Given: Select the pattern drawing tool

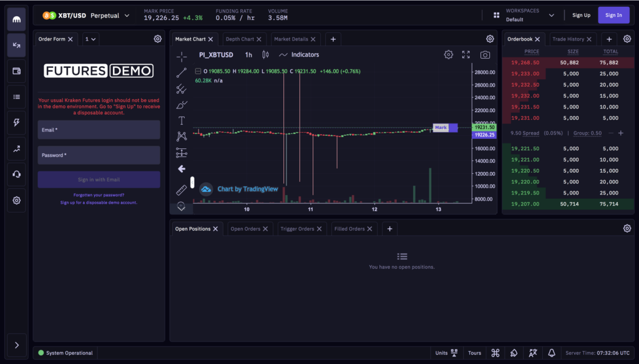Looking at the screenshot, I should tap(182, 136).
